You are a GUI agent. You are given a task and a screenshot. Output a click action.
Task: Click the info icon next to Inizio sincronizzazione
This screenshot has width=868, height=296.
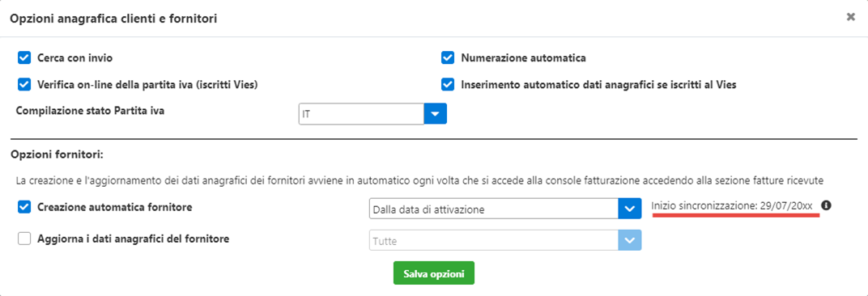pyautogui.click(x=827, y=205)
